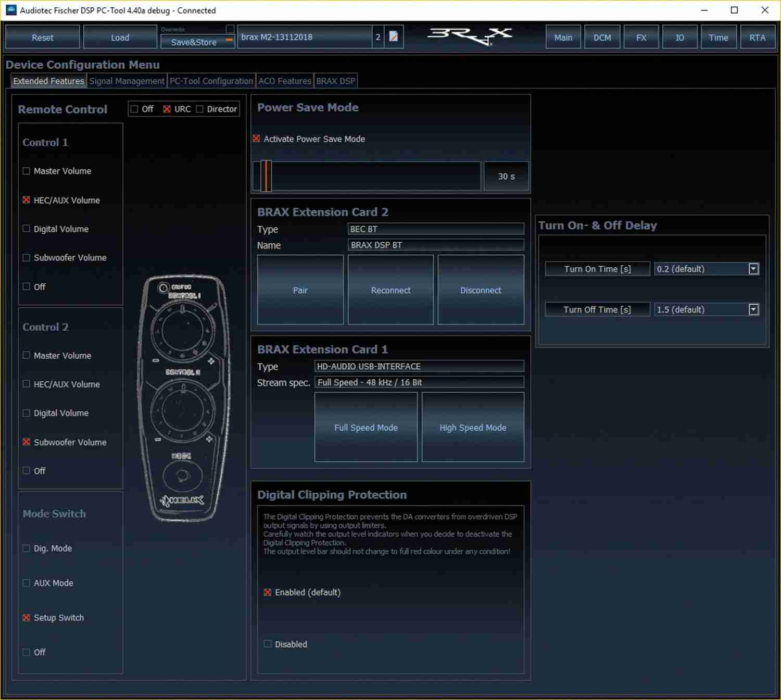This screenshot has width=781, height=700.
Task: Click the 30 s power save value
Action: tap(506, 176)
